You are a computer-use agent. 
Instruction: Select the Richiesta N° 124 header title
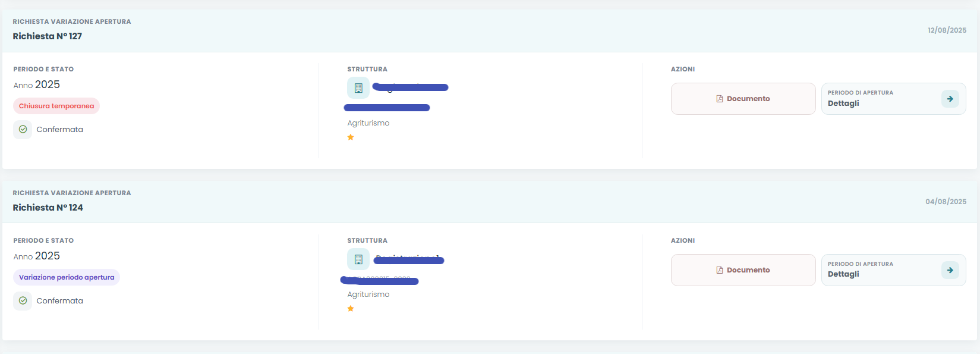48,208
